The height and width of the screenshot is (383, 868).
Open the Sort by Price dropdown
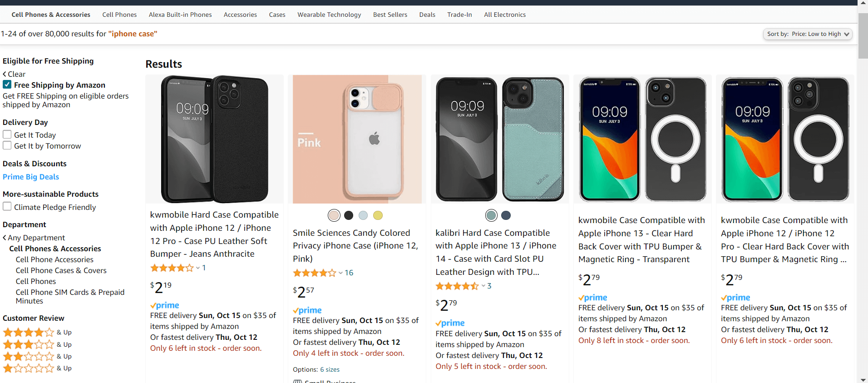coord(808,34)
